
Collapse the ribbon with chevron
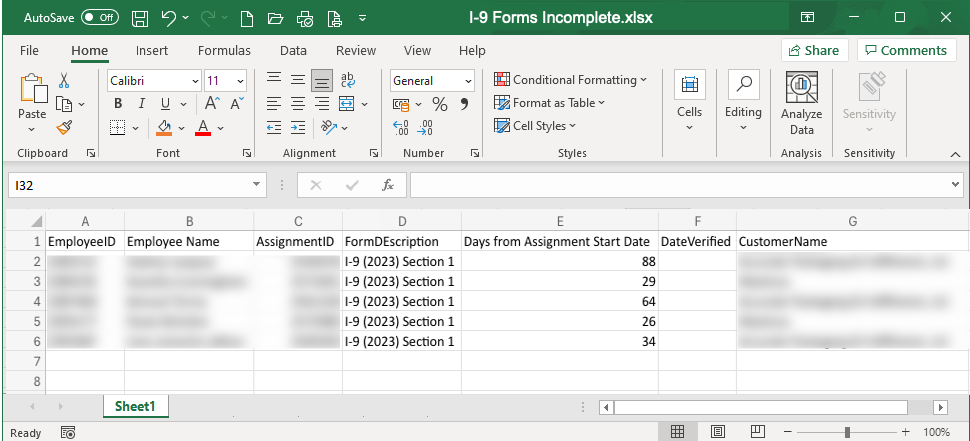point(955,153)
